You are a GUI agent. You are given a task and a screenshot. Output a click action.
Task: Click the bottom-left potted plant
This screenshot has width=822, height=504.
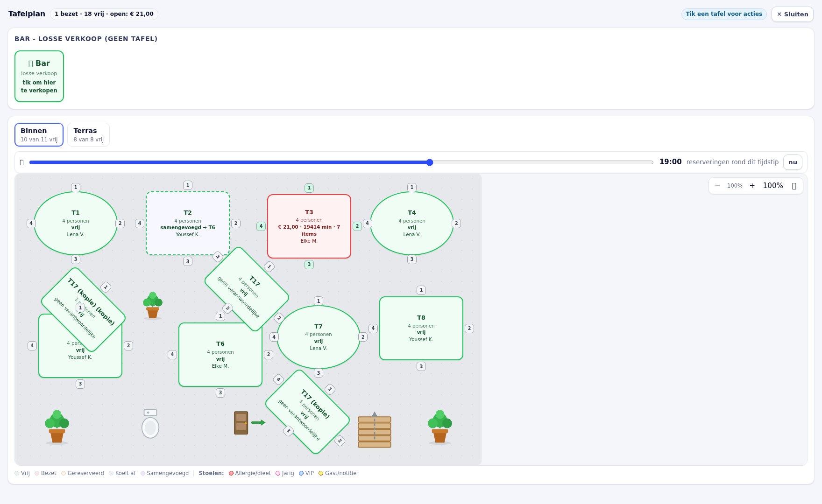(57, 427)
